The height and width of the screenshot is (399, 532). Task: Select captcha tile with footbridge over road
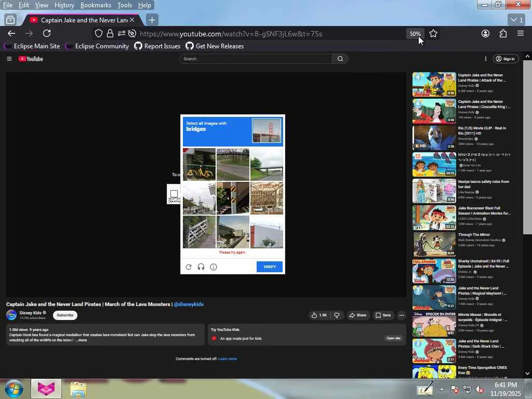point(233,164)
